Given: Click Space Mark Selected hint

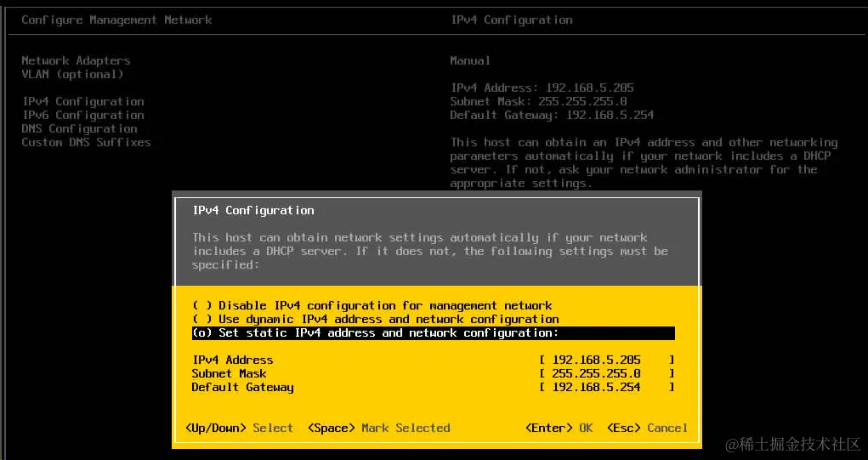Looking at the screenshot, I should click(x=378, y=428).
